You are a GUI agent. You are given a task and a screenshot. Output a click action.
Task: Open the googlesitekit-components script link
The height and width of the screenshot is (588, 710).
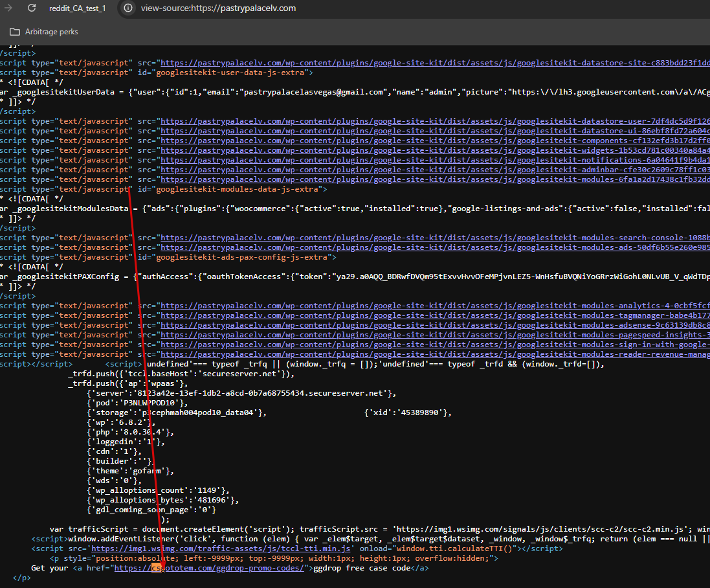coord(435,141)
